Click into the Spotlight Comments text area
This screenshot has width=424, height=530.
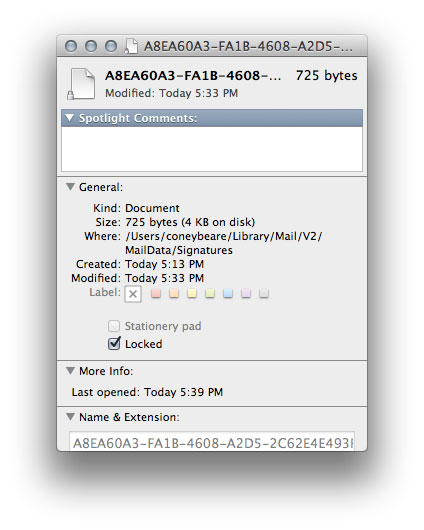click(x=212, y=149)
